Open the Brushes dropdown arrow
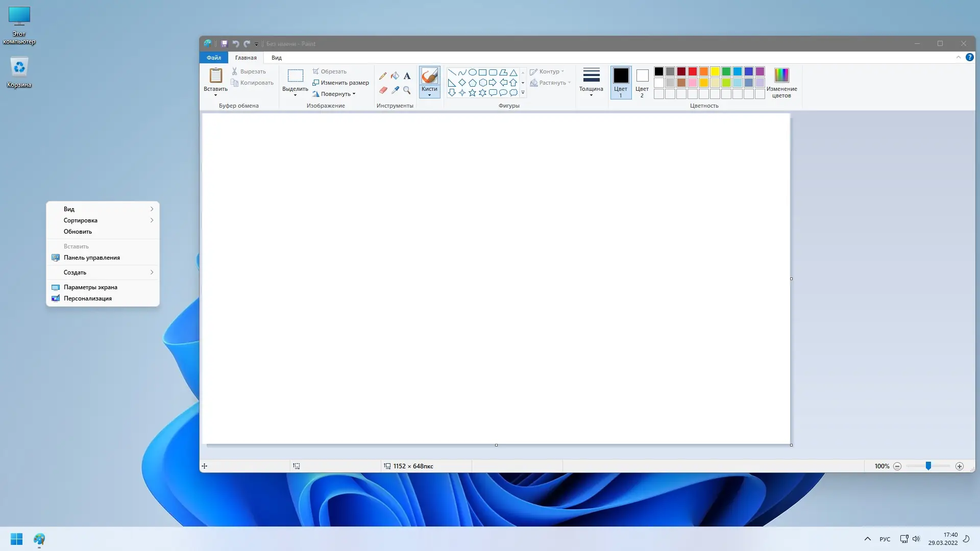Viewport: 980px width, 551px height. (x=429, y=95)
